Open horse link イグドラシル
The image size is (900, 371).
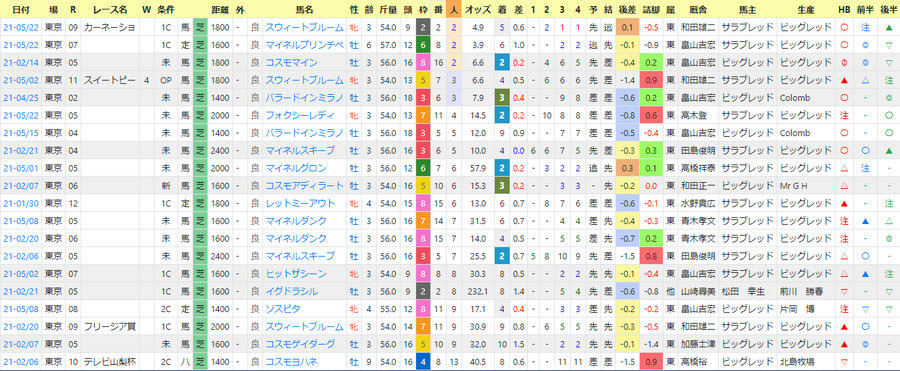click(x=291, y=291)
